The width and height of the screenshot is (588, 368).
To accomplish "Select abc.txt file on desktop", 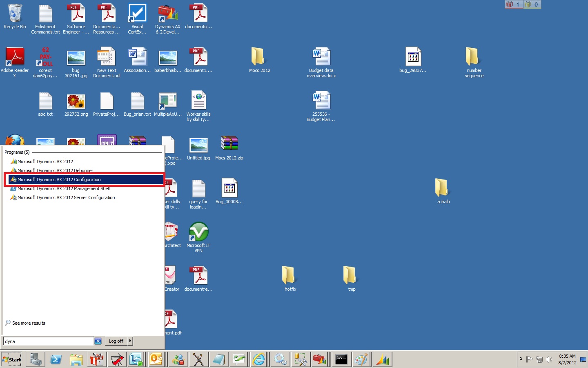I will click(45, 104).
